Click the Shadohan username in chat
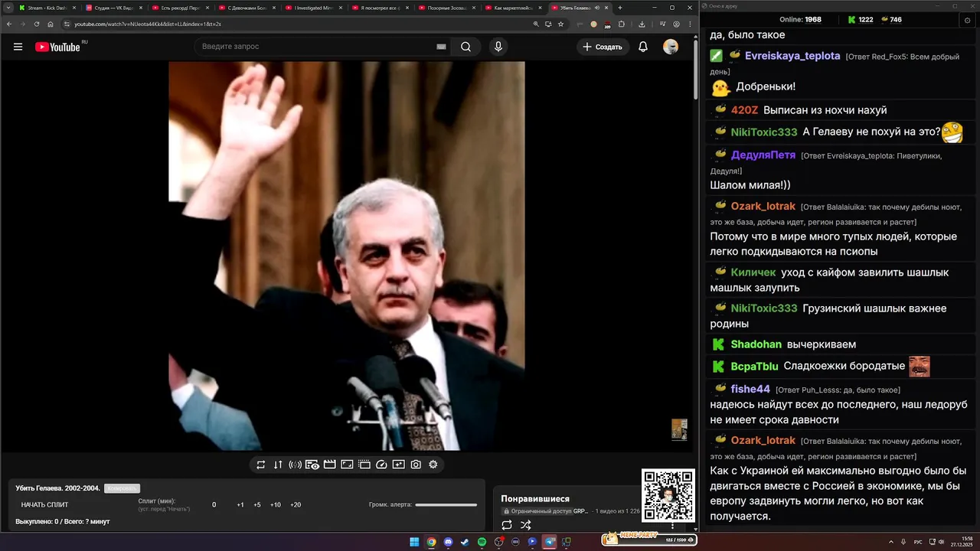Image resolution: width=980 pixels, height=551 pixels. click(x=756, y=344)
